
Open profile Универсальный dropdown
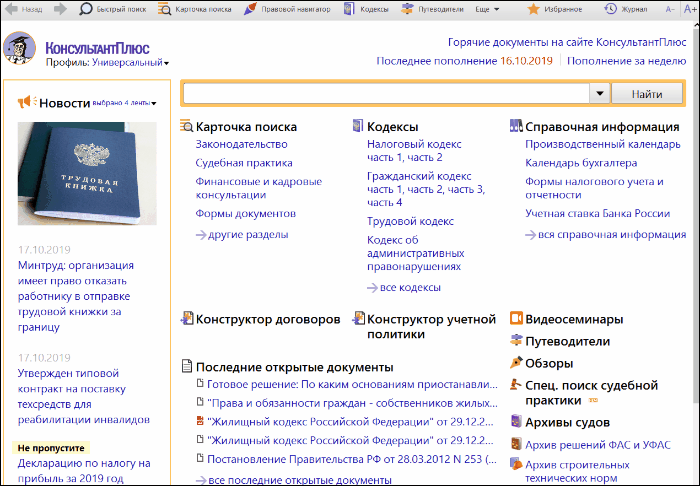click(x=130, y=63)
